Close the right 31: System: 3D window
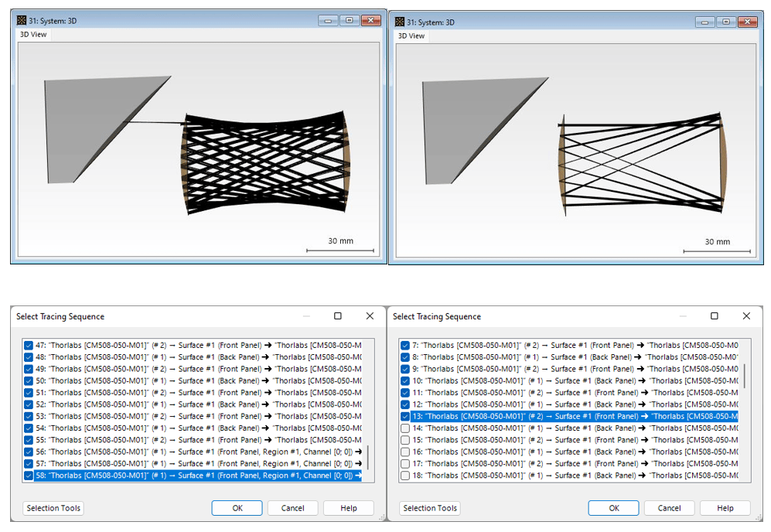Viewport: 771px width, 532px height. [747, 22]
